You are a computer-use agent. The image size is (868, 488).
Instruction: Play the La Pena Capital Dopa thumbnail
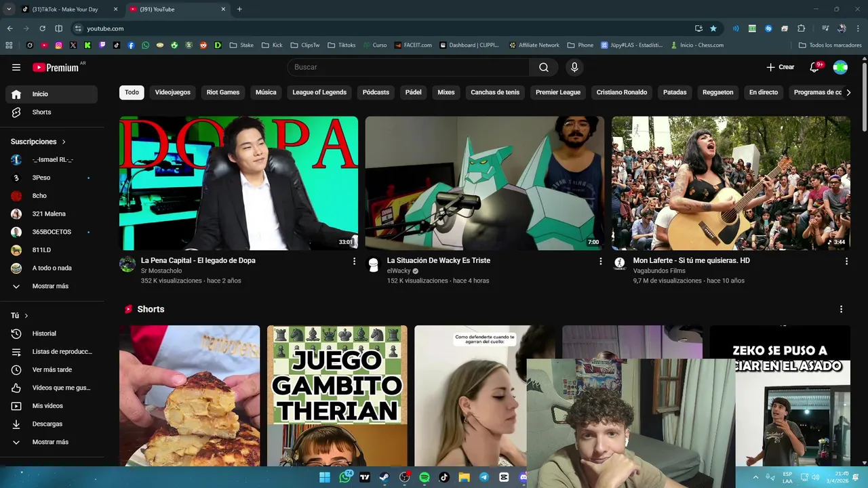239,183
